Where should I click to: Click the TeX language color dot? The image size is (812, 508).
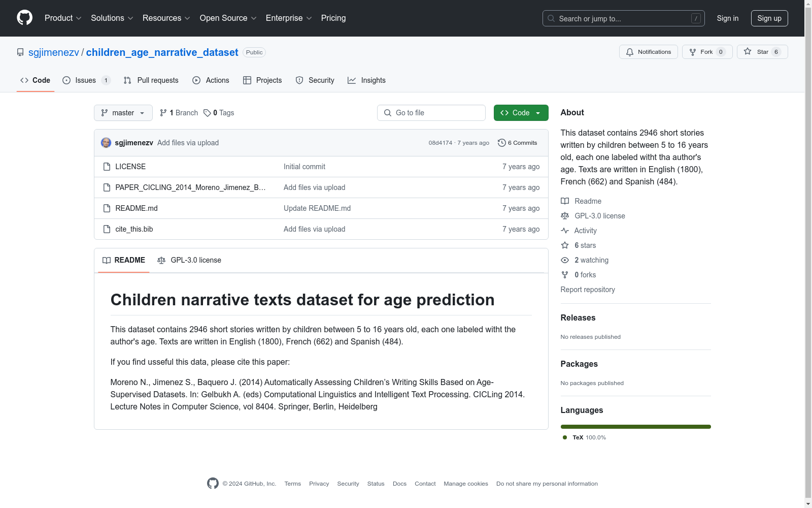(x=565, y=437)
